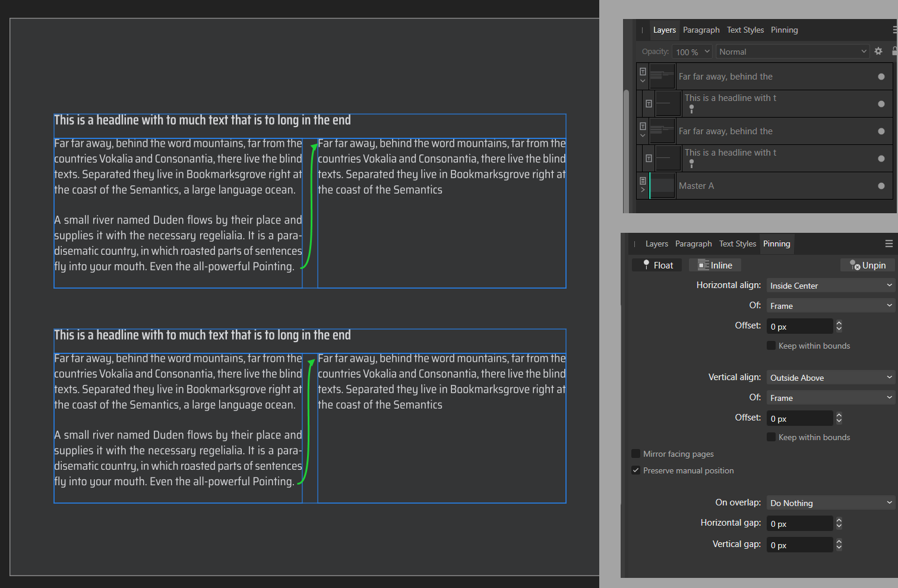Click pin icon under the first headline layer
This screenshot has width=898, height=588.
(691, 109)
